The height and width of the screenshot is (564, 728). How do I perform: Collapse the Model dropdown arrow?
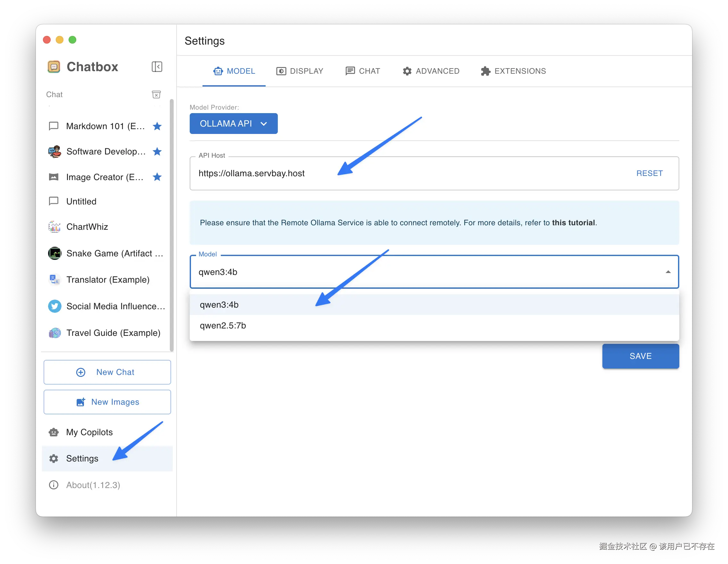click(668, 272)
